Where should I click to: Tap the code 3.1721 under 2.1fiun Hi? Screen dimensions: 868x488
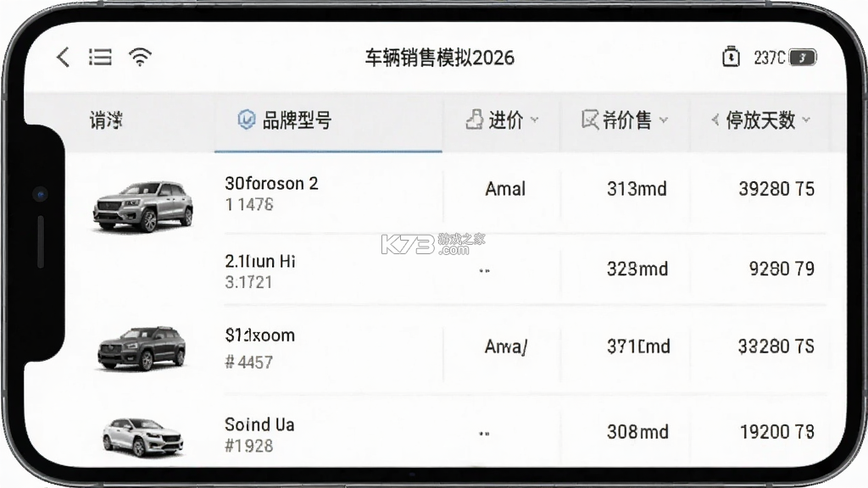248,282
